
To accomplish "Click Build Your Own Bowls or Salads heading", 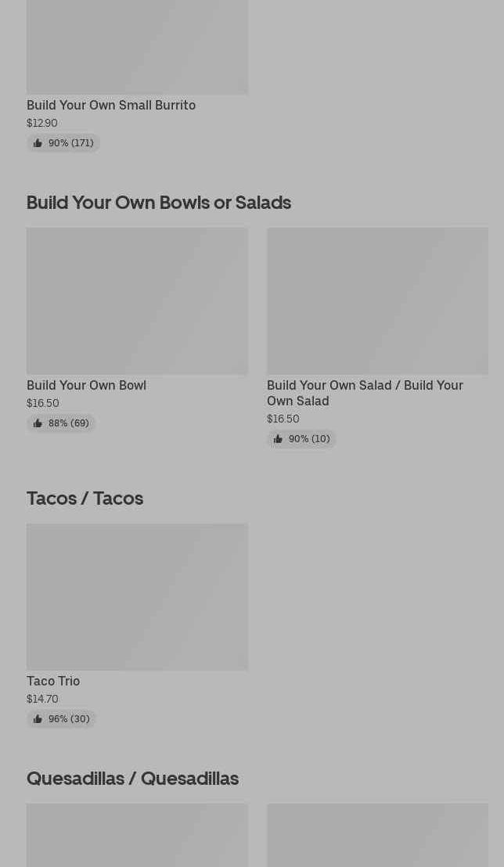I will click(x=159, y=203).
